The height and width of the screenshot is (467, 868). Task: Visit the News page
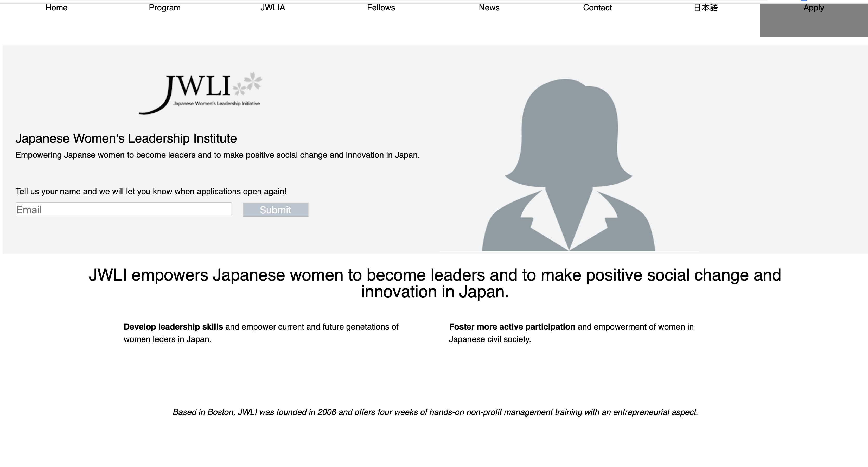(489, 8)
